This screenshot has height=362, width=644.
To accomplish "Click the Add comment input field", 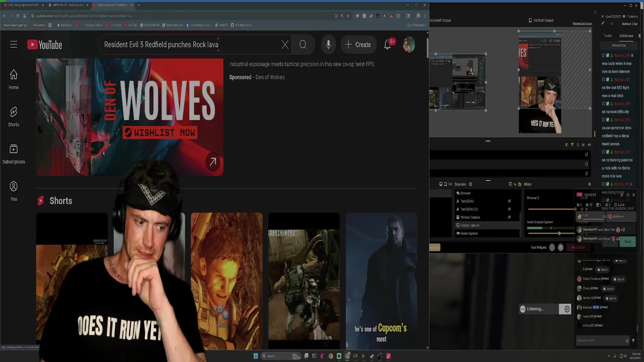I will pos(602,340).
